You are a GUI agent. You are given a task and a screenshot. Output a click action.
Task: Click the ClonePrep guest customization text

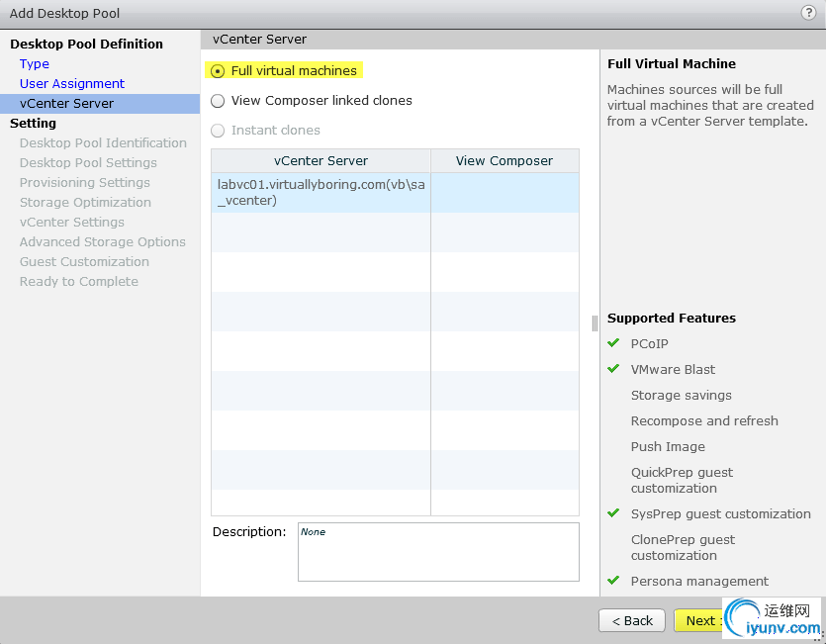(683, 548)
